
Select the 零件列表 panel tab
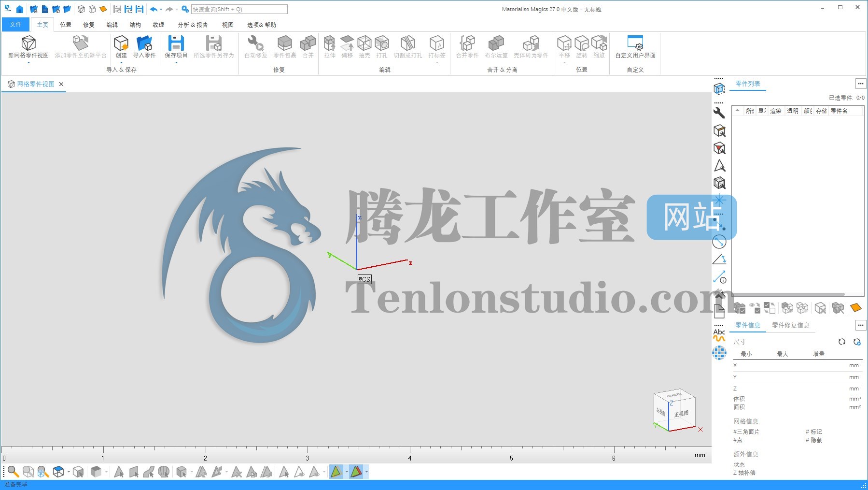click(748, 84)
